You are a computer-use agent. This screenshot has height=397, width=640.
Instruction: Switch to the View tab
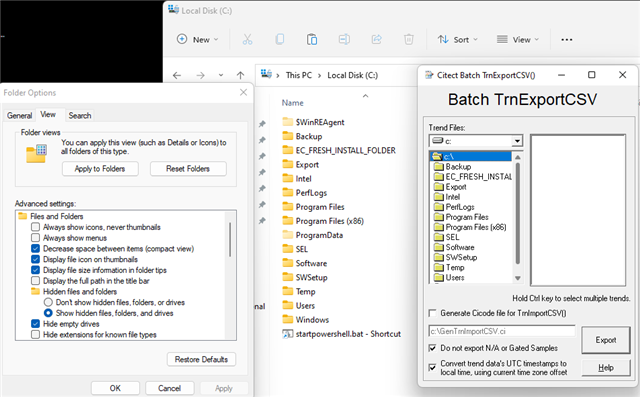pos(48,115)
